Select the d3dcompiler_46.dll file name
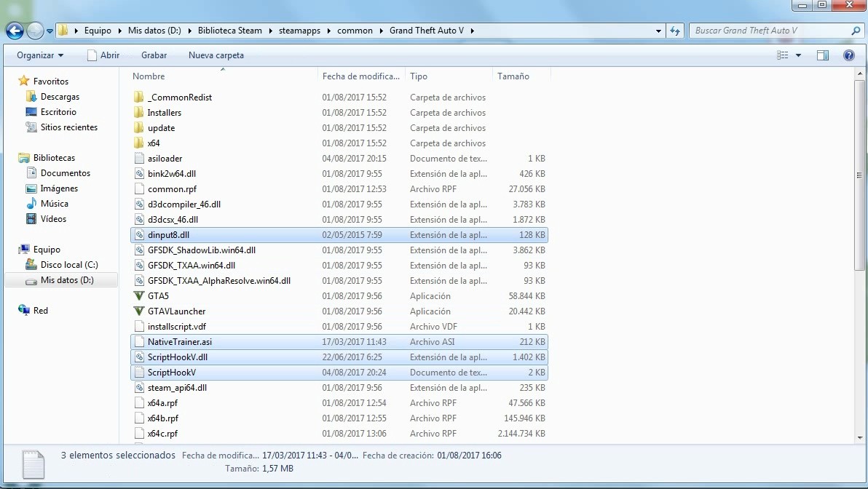The height and width of the screenshot is (489, 868). pos(184,204)
